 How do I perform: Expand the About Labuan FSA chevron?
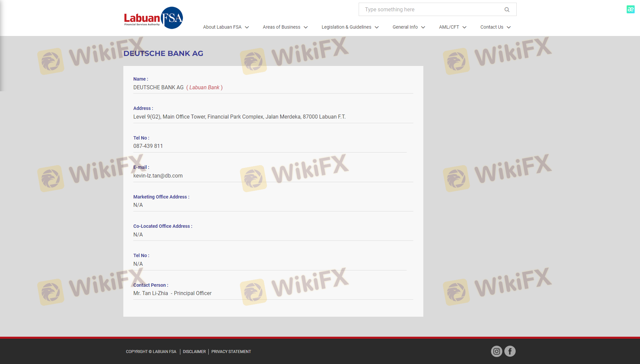247,27
